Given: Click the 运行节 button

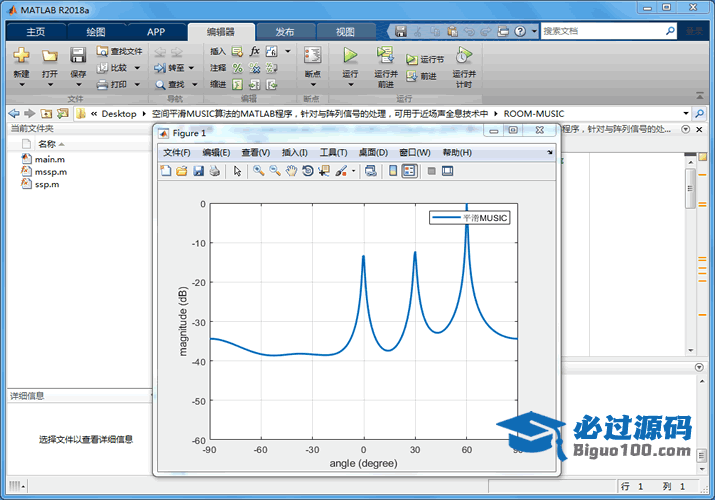Looking at the screenshot, I should [425, 59].
